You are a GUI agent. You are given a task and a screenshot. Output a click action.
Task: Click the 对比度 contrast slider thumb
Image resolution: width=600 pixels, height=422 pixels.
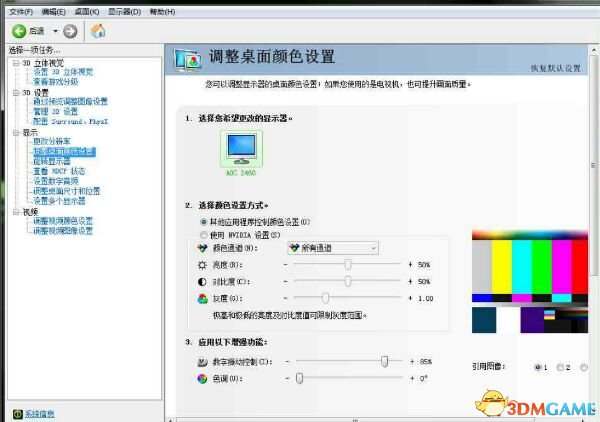[x=348, y=281]
